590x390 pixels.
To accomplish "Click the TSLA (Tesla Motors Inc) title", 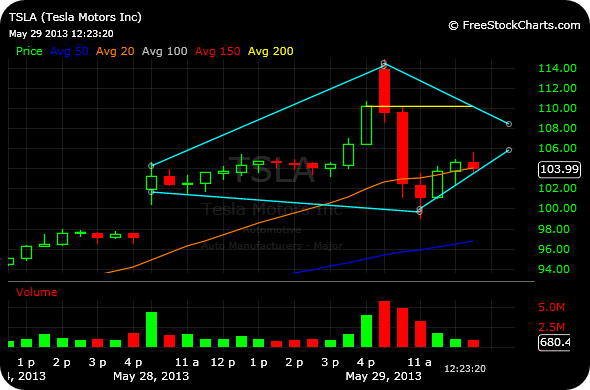I will 75,17.
